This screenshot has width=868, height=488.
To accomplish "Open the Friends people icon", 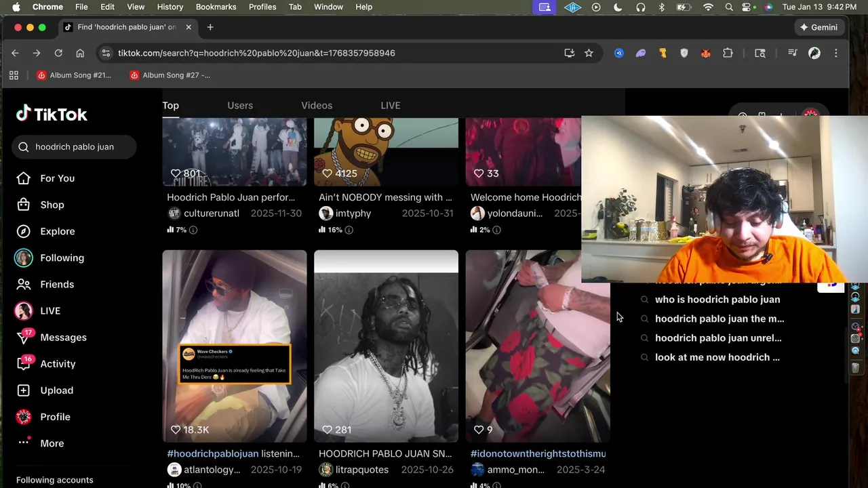I will [x=24, y=284].
